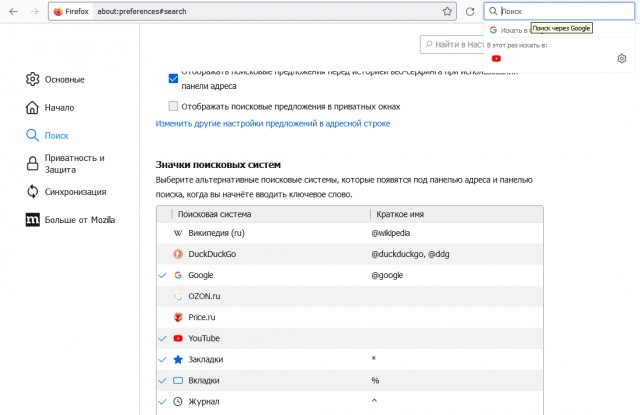Open Больше от Mozilla page
Screen dimensions: 640x415
(80, 220)
